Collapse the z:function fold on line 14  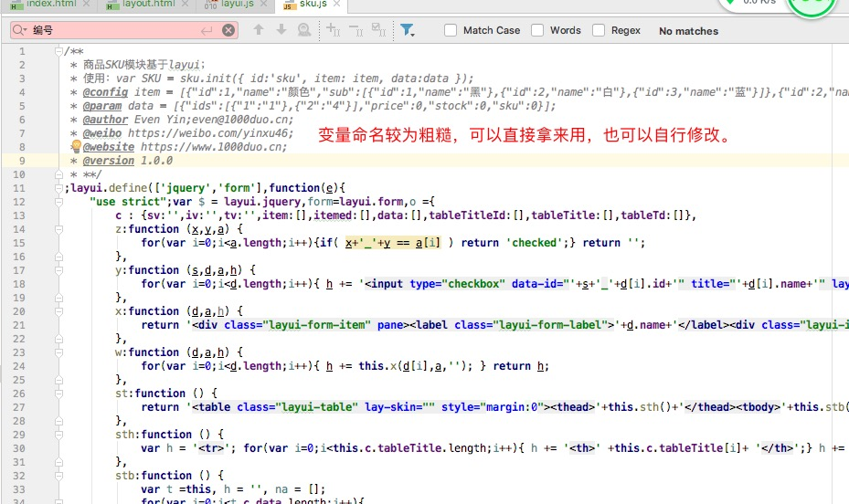tap(58, 229)
